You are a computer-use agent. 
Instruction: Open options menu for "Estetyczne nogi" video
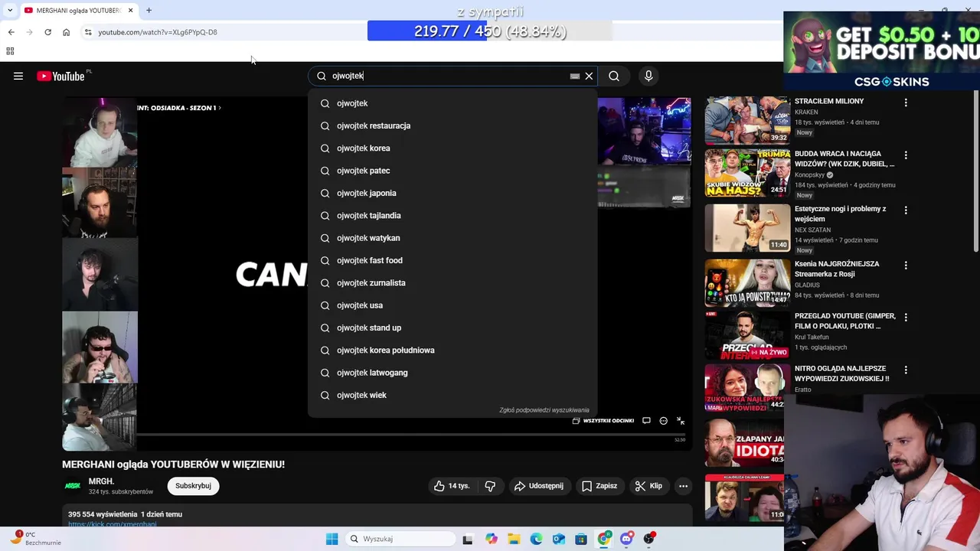click(x=906, y=210)
